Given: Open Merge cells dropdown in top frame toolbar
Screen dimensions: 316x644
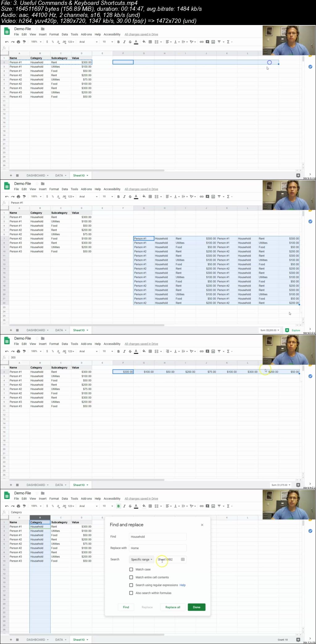Looking at the screenshot, I should pyautogui.click(x=158, y=42).
